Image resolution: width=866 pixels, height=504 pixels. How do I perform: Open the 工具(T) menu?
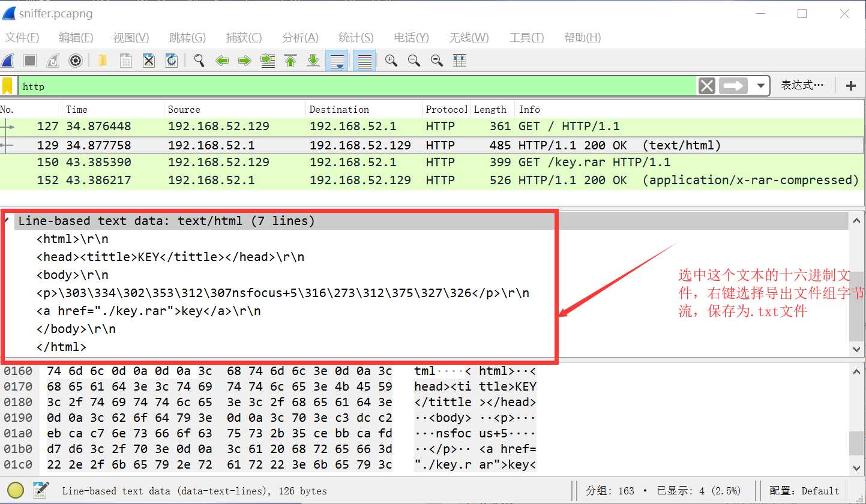(x=526, y=38)
